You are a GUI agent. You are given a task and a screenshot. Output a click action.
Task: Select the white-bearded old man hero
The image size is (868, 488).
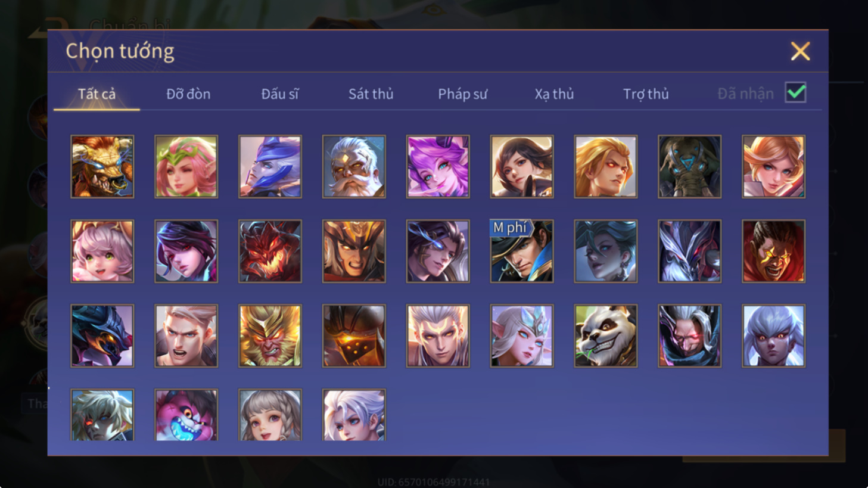point(354,167)
